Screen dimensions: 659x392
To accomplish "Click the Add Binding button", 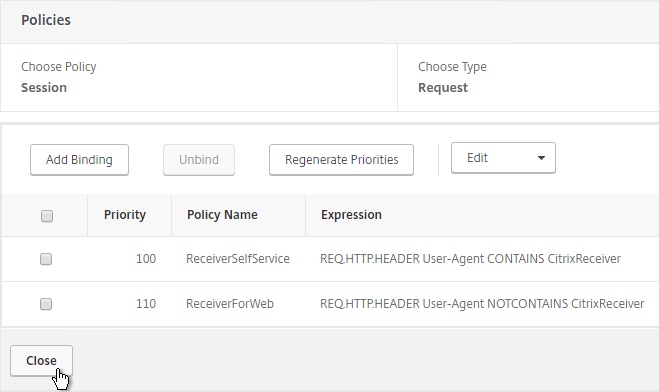I will point(79,160).
